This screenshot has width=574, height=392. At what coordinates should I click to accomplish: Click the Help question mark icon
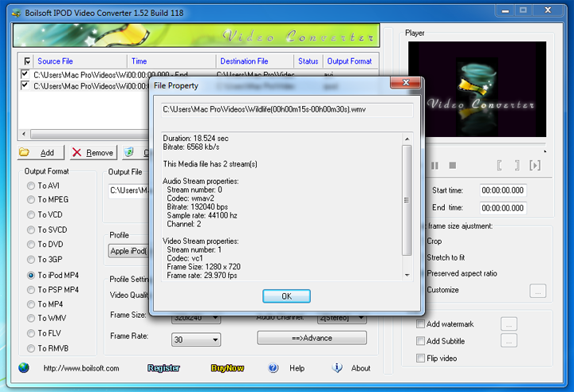(273, 367)
